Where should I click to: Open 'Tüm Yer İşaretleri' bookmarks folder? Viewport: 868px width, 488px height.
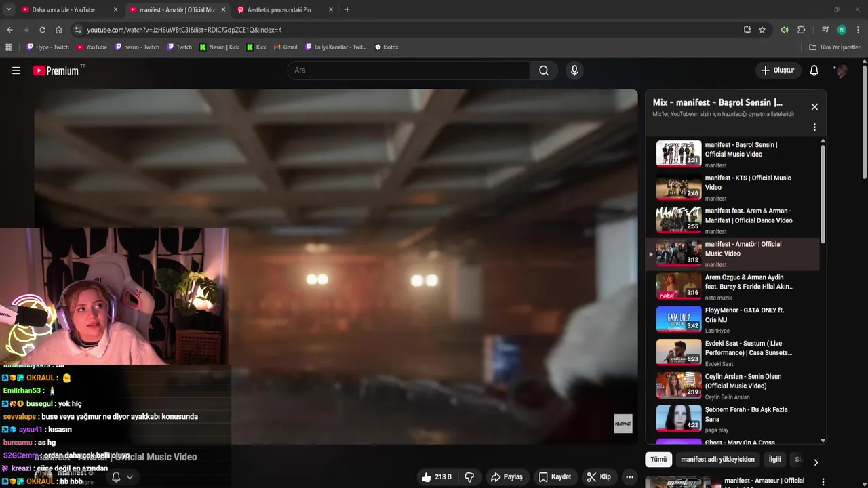(835, 47)
